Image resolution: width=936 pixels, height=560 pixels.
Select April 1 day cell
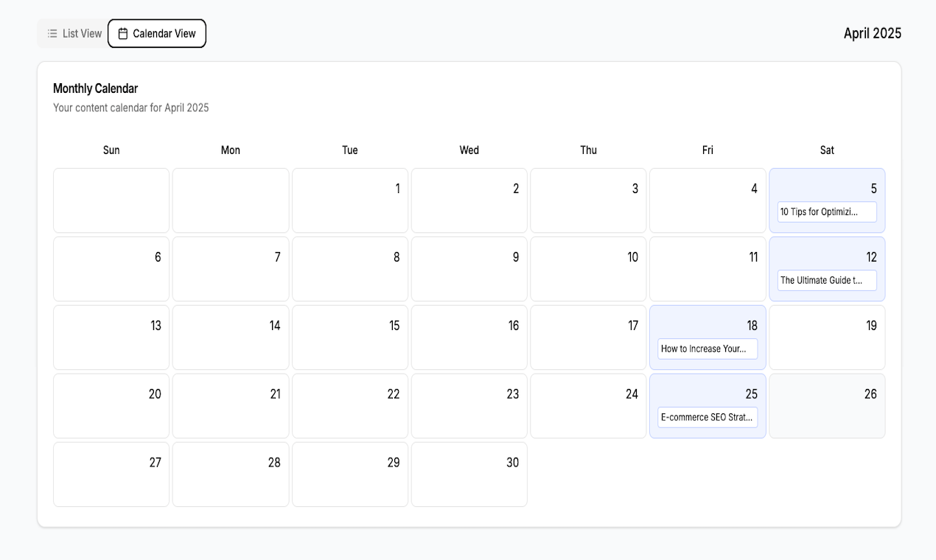[x=350, y=200]
